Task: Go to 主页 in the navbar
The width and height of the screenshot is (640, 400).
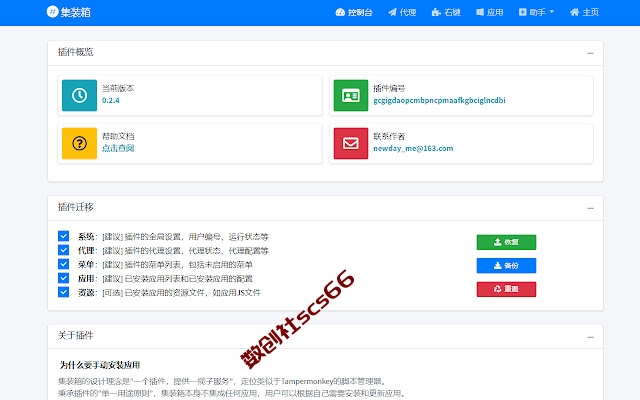Action: [x=584, y=12]
